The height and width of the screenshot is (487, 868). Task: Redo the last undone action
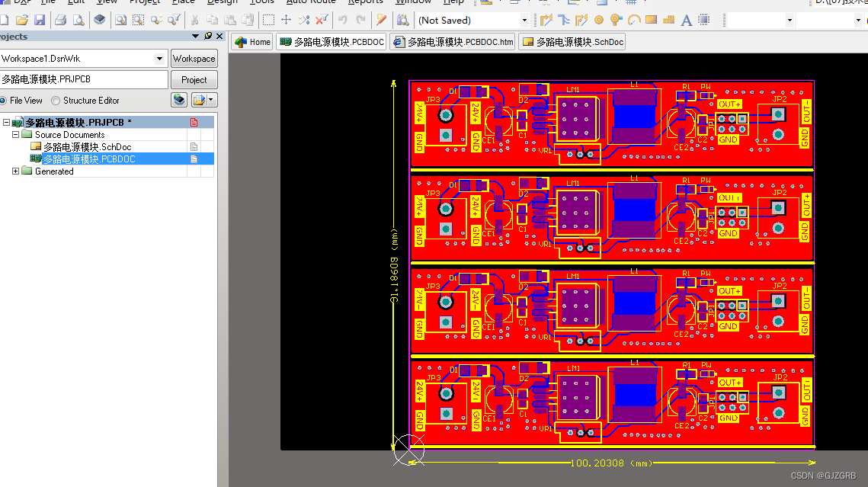click(361, 21)
